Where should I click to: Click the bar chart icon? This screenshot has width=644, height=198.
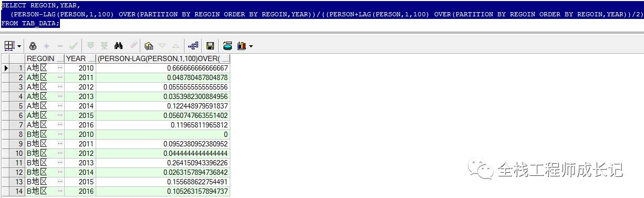tap(242, 46)
